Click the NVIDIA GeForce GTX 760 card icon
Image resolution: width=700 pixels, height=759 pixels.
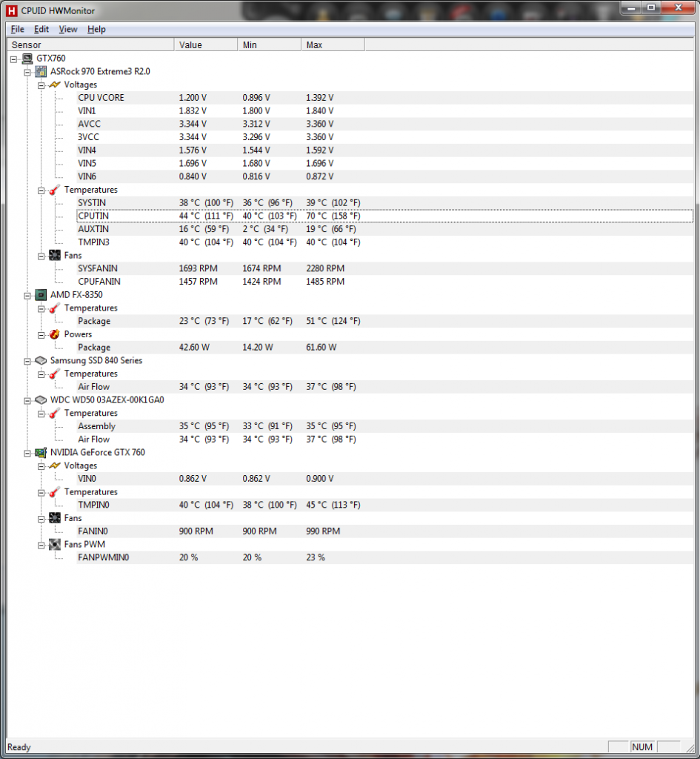pyautogui.click(x=41, y=453)
